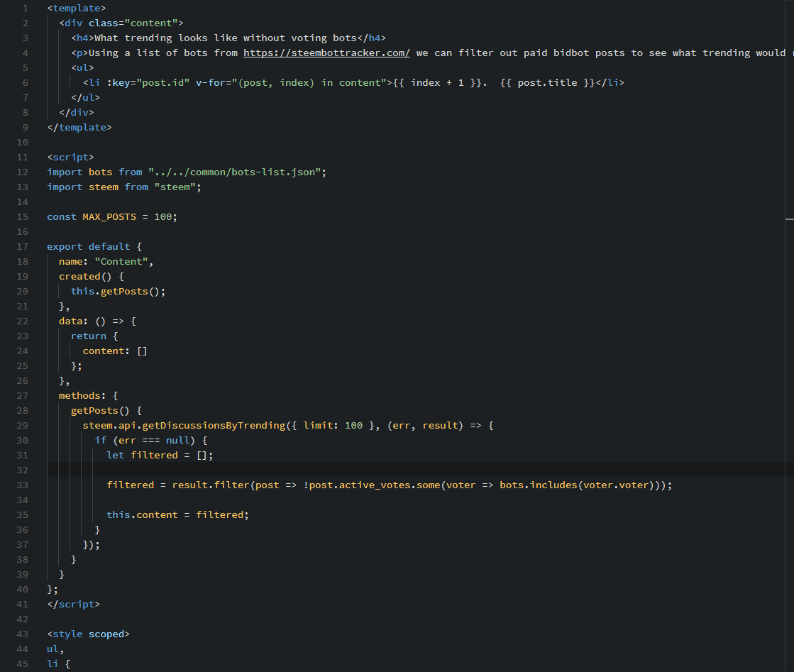
Task: Click result.filter call on line 33
Action: pos(211,485)
